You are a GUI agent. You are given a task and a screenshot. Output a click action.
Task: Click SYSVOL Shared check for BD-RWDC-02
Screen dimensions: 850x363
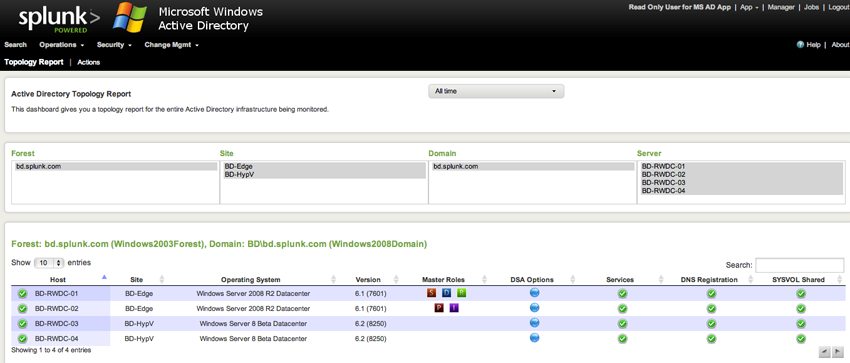coord(801,309)
